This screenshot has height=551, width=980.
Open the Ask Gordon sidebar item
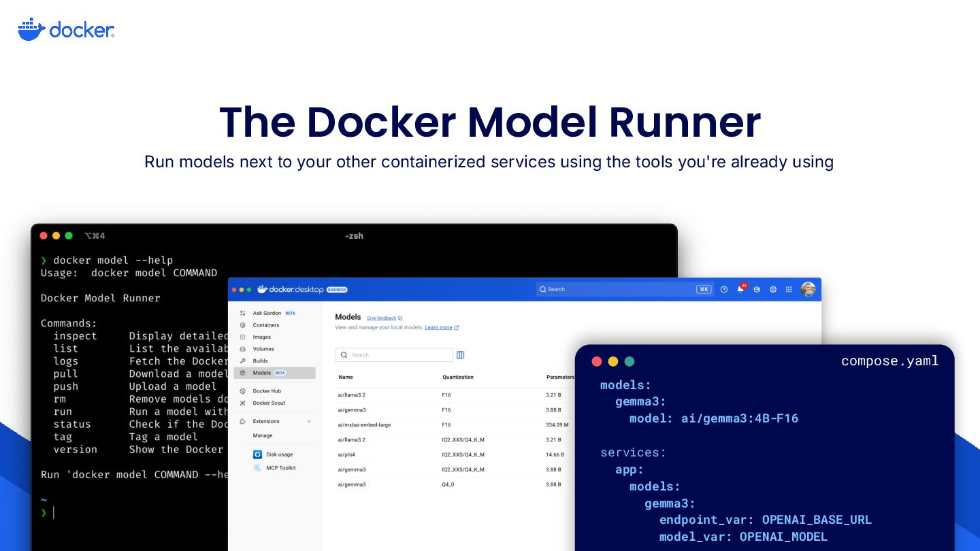pos(268,313)
